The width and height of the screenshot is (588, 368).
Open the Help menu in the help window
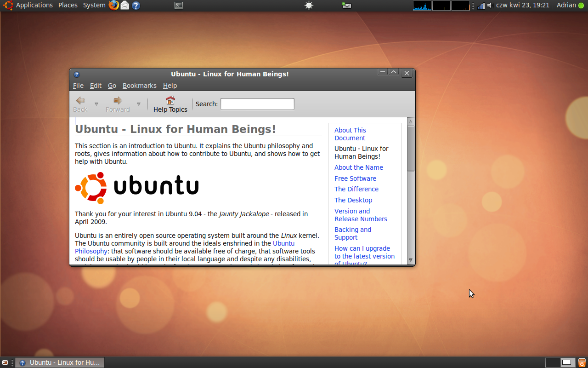click(170, 86)
